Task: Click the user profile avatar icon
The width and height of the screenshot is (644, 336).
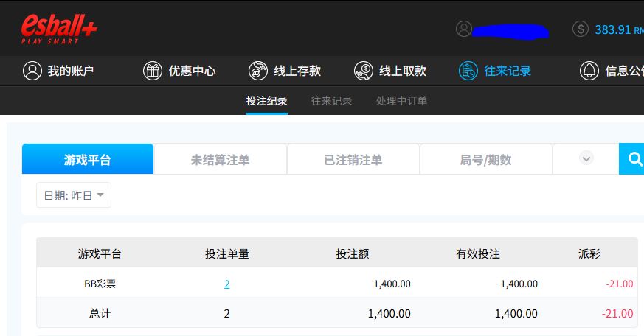Action: tap(463, 29)
